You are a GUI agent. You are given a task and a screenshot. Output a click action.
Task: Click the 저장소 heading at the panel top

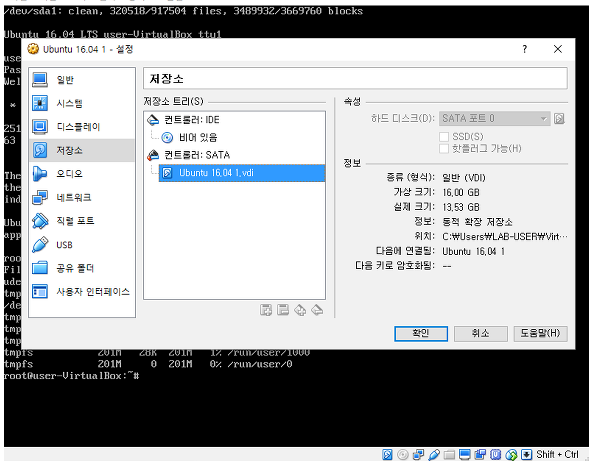[x=166, y=79]
